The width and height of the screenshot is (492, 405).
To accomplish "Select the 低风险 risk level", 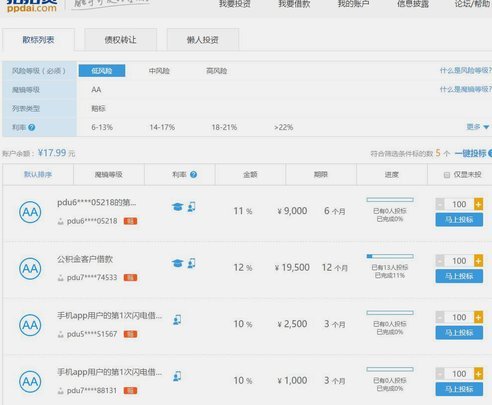I will [x=102, y=71].
